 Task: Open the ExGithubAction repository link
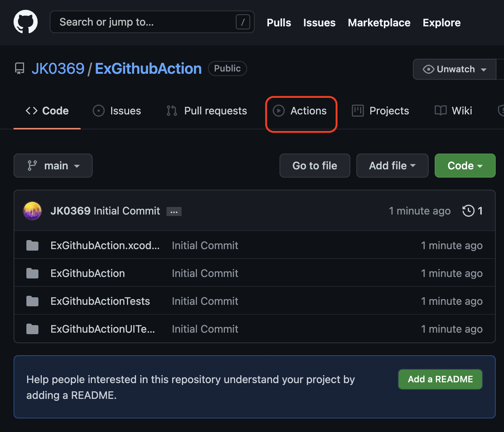tap(148, 68)
